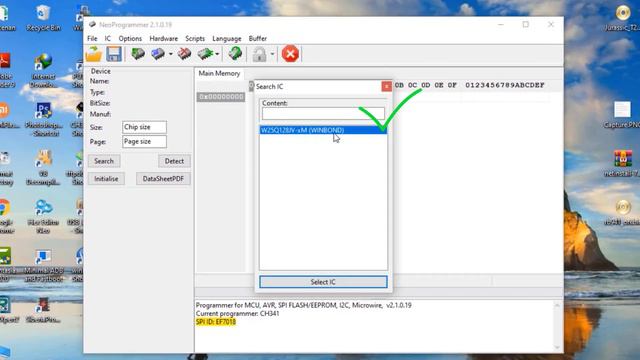Screen dimensions: 640x360
Task: Click the Verify IC chip toolbar icon
Action: [x=205, y=54]
